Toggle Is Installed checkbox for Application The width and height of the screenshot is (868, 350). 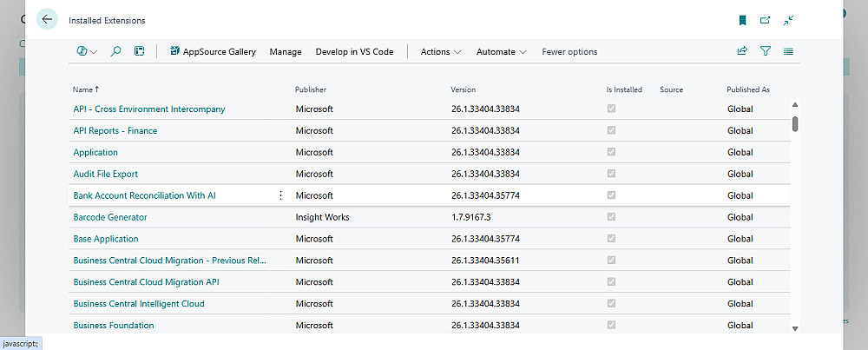pos(612,152)
